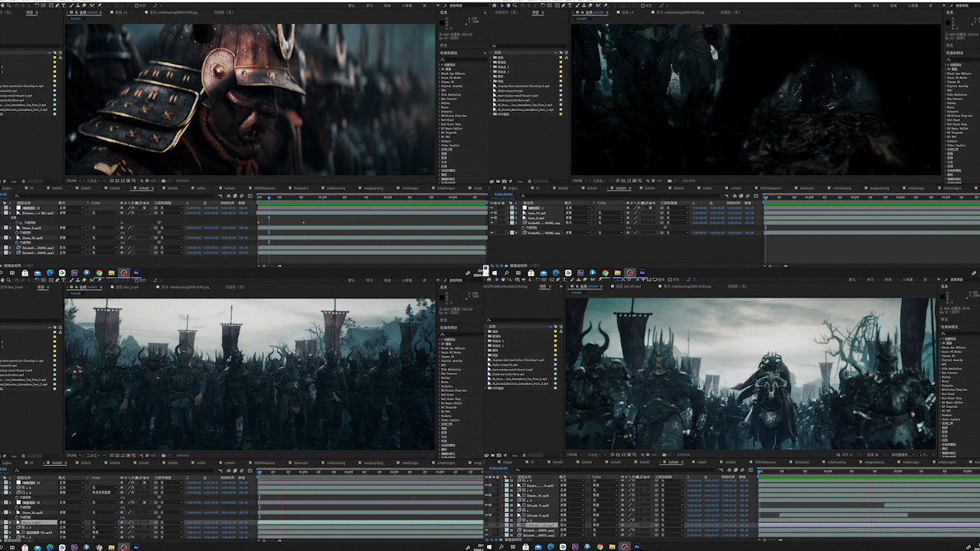Expand first folder in top-right window project panel
980x551 pixels.
(x=491, y=57)
